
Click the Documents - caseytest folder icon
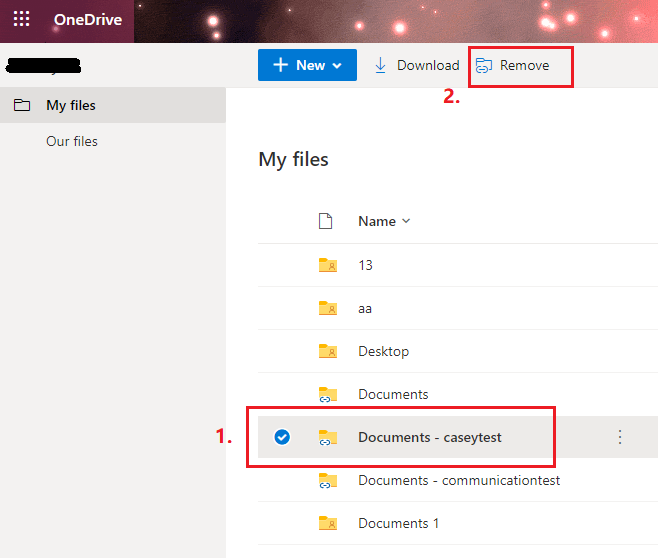328,438
